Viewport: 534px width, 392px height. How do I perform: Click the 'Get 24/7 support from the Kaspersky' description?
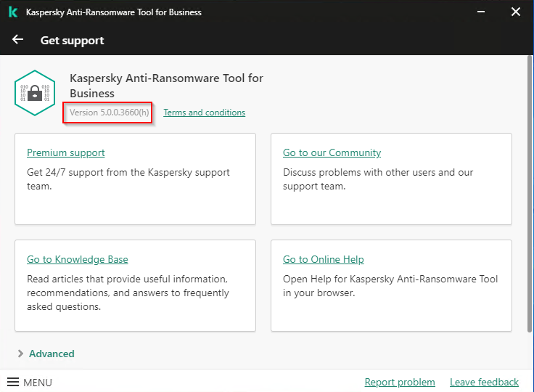128,179
